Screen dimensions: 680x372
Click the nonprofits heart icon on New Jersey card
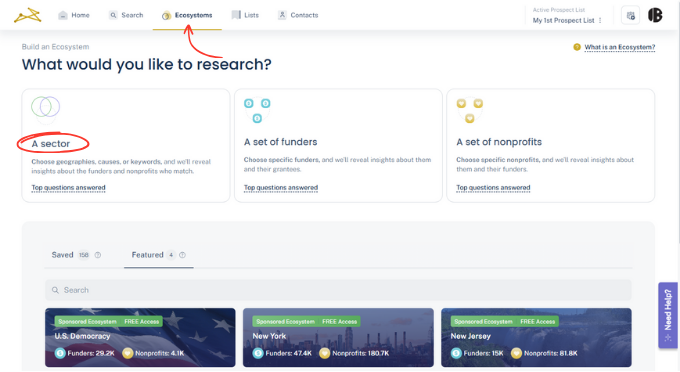coord(516,353)
